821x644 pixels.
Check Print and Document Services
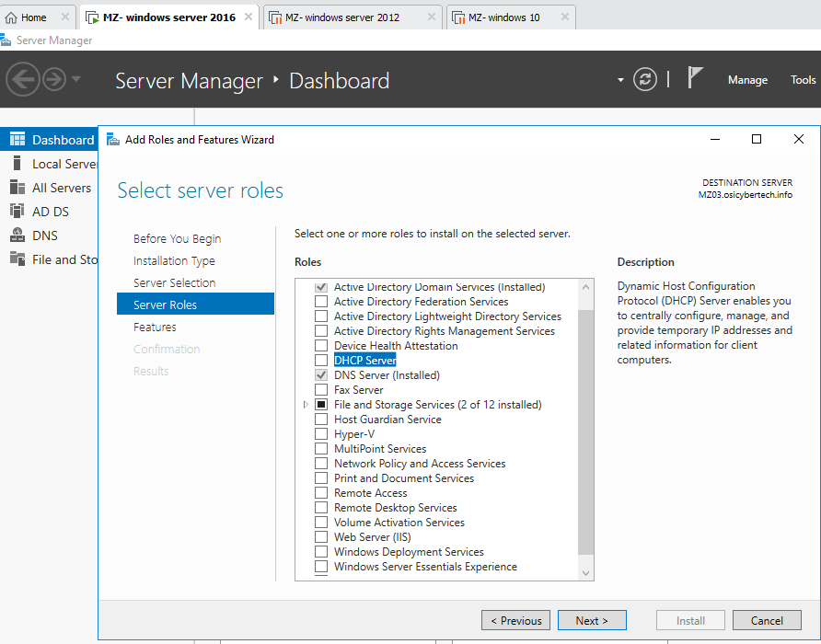coord(321,478)
